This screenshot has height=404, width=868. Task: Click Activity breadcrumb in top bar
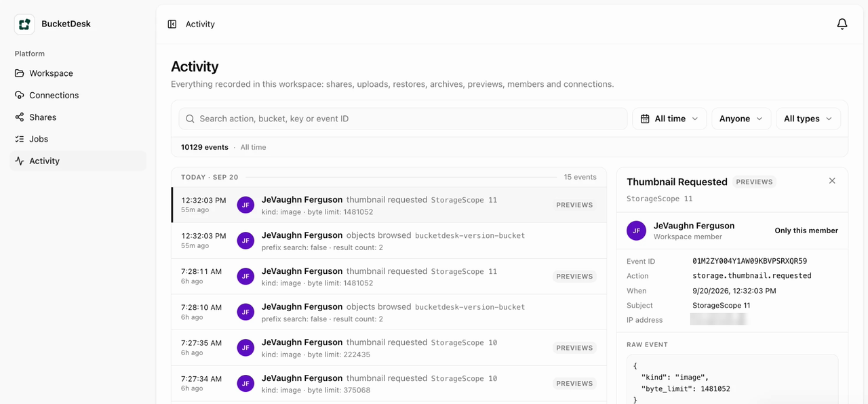(x=200, y=24)
